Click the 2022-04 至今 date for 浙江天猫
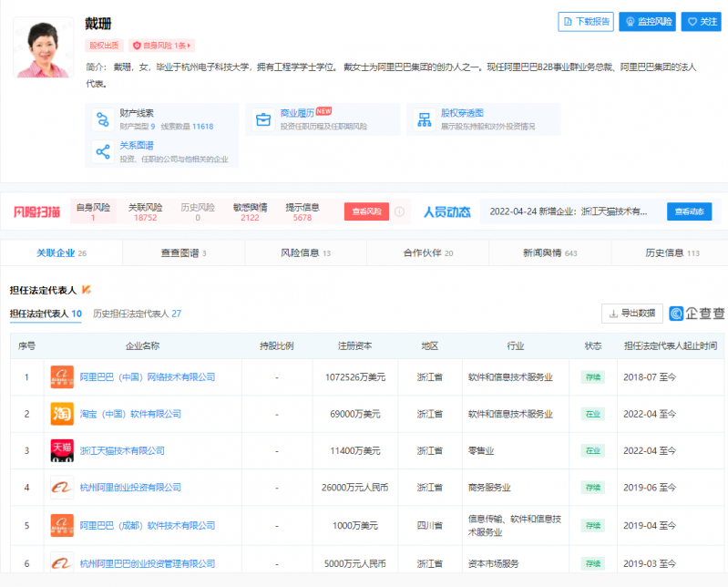The image size is (728, 587). [x=650, y=450]
